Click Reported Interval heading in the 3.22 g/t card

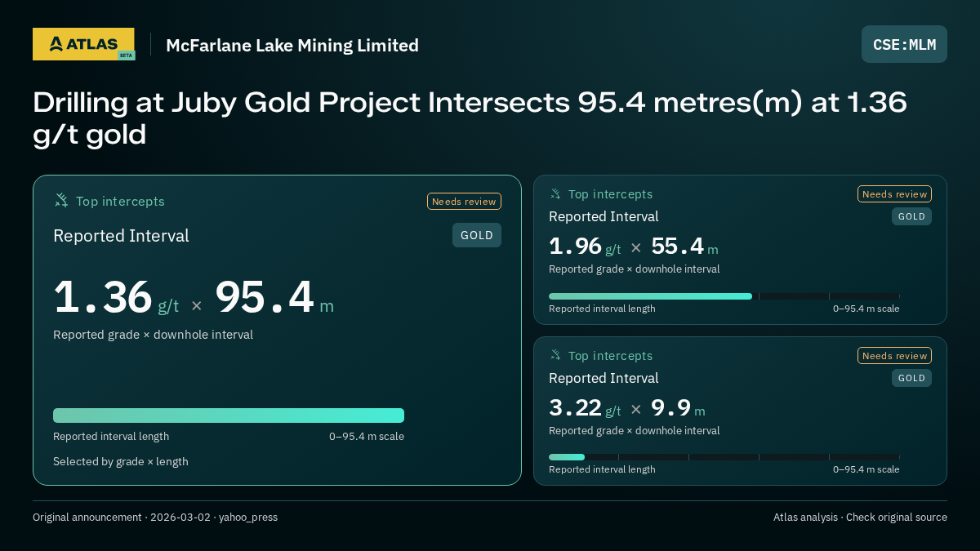coord(604,378)
